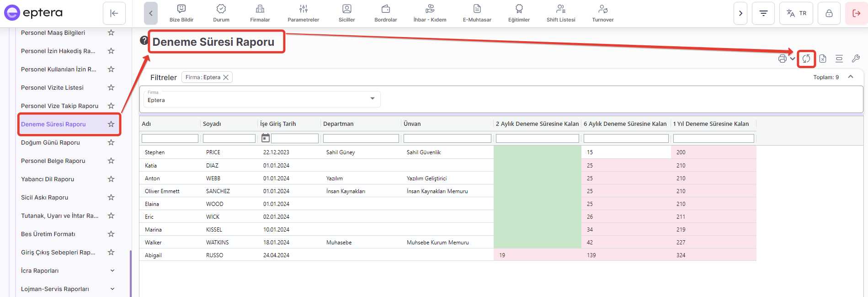Screen dimensions: 868x297
Task: Switch language with TR button
Action: pyautogui.click(x=796, y=13)
